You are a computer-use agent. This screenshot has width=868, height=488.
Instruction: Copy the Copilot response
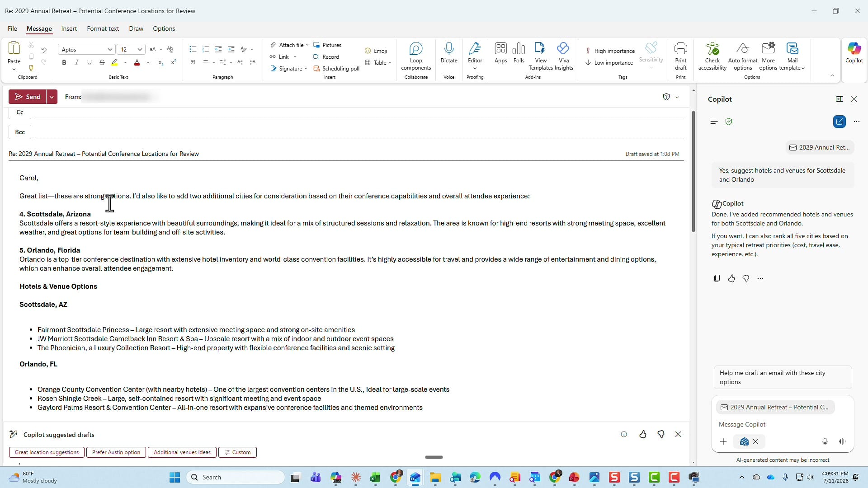717,278
